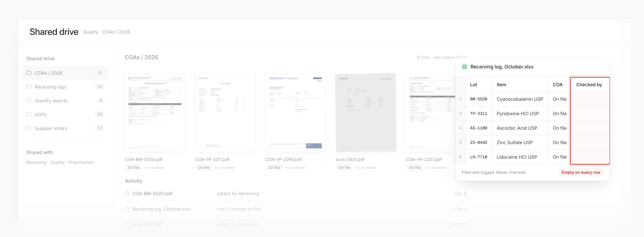Click the COAs / 2026 folder icon
This screenshot has height=237, width=644.
click(29, 73)
